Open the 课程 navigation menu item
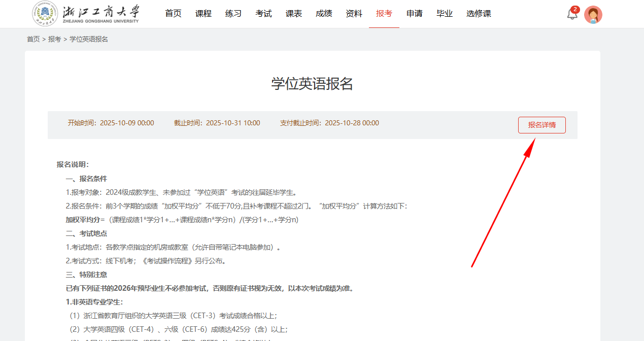644x341 pixels. (203, 14)
